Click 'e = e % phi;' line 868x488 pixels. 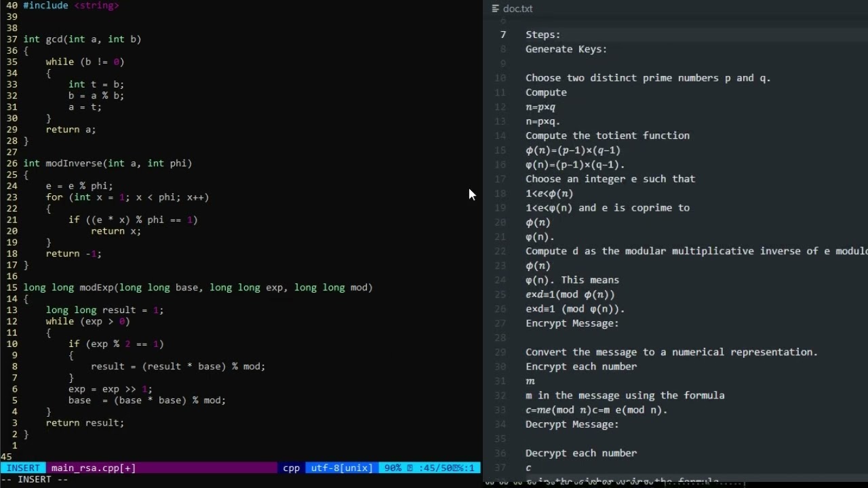tap(79, 186)
